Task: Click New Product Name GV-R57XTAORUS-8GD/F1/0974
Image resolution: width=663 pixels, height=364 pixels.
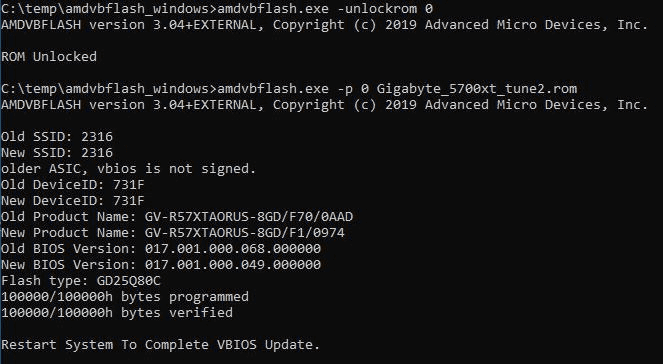Action: [x=173, y=233]
